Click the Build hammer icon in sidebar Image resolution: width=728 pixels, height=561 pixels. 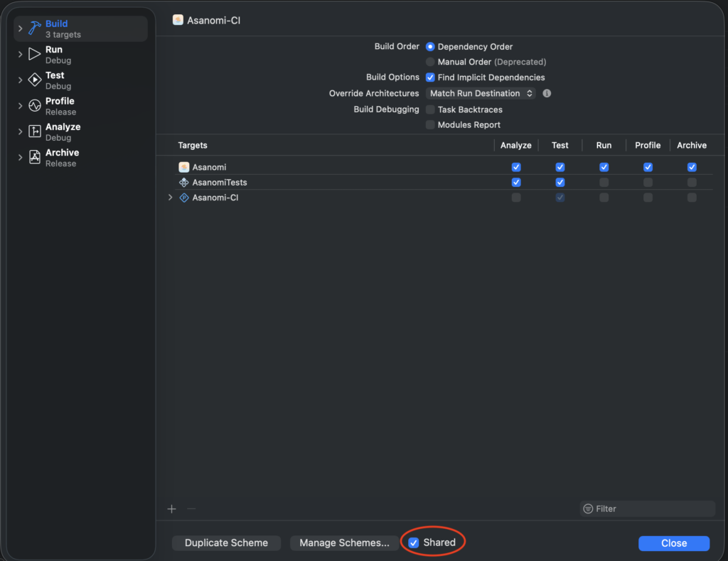pos(35,28)
